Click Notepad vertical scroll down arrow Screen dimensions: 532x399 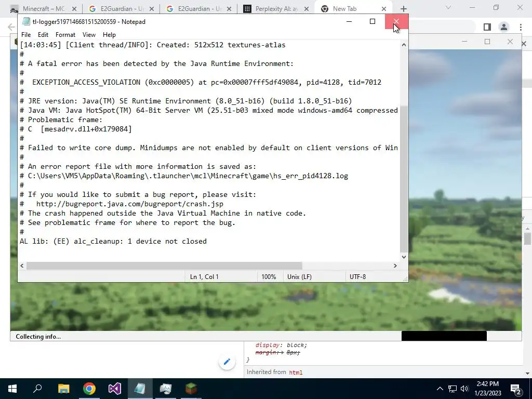click(404, 257)
